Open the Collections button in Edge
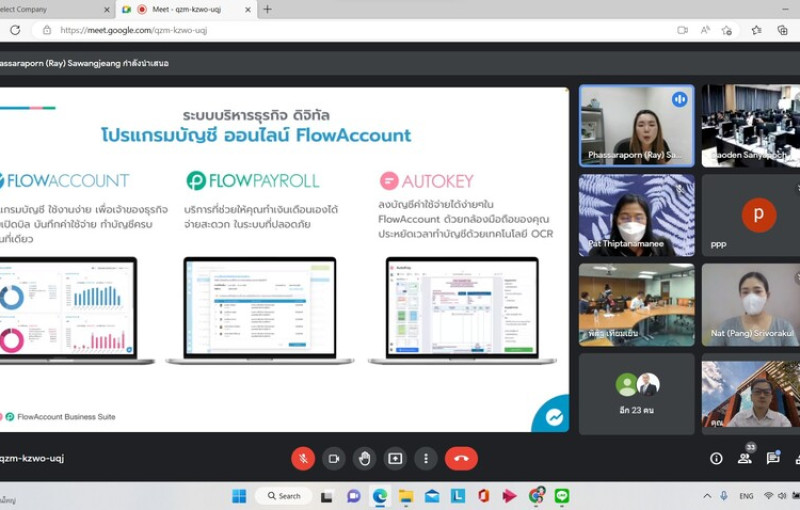Screen dimensions: 800x510 [782, 30]
